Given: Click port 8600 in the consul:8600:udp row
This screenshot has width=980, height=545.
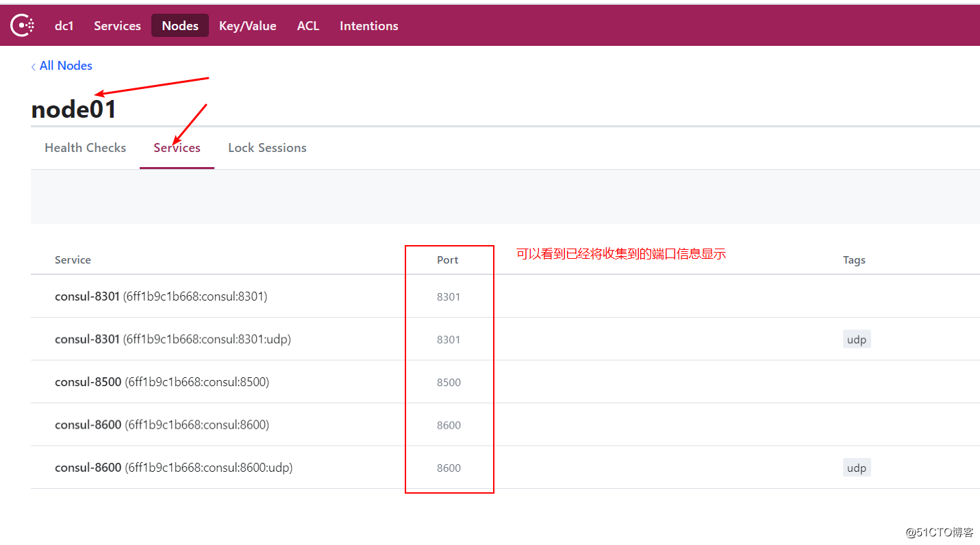Looking at the screenshot, I should [449, 468].
